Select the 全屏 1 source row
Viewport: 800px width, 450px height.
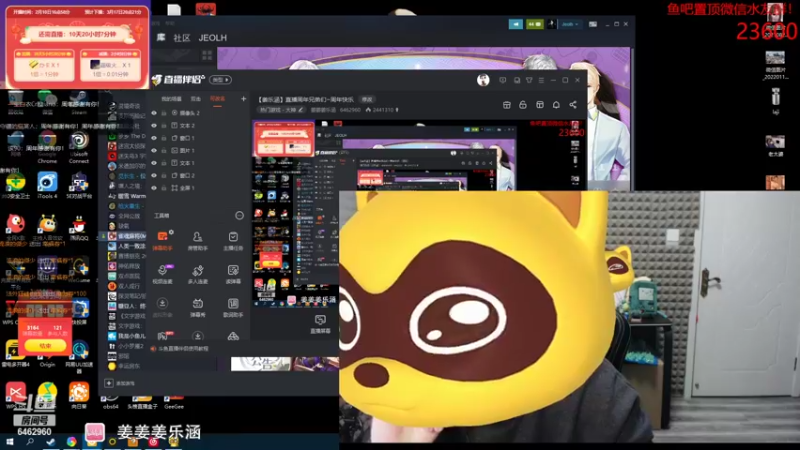pyautogui.click(x=199, y=188)
